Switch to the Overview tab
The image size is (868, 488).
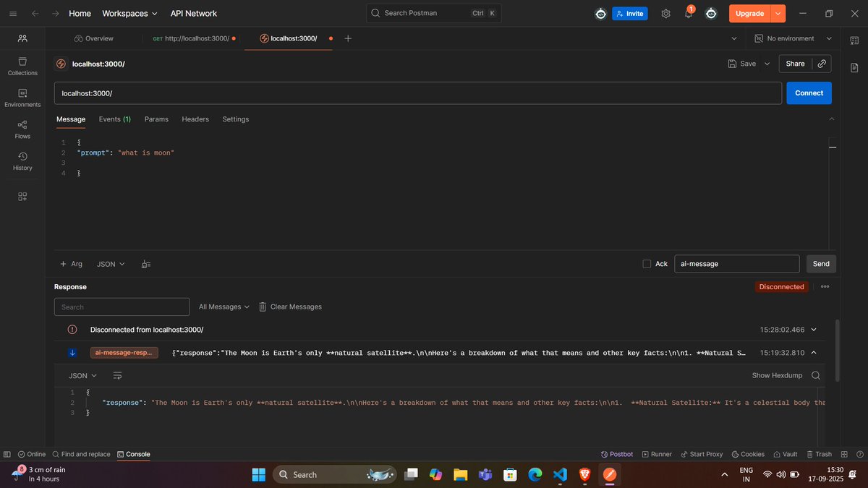coord(93,38)
